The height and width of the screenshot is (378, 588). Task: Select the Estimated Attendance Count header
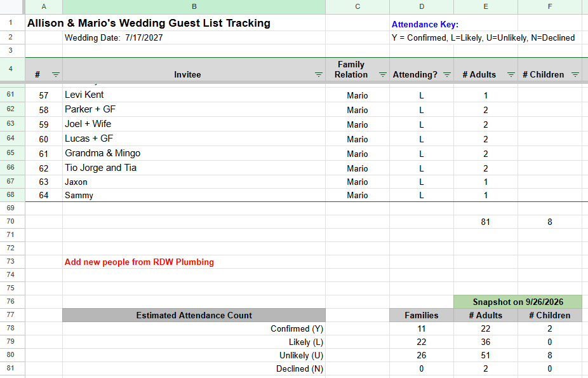[x=194, y=315]
